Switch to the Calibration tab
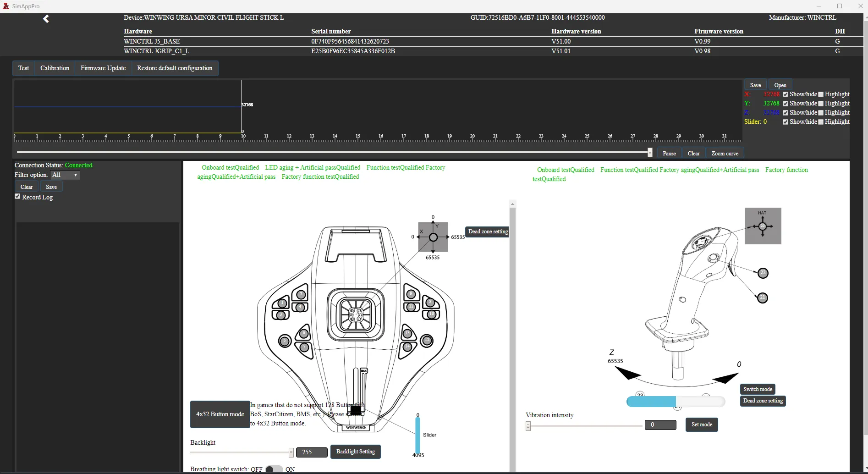Image resolution: width=868 pixels, height=474 pixels. click(x=55, y=68)
